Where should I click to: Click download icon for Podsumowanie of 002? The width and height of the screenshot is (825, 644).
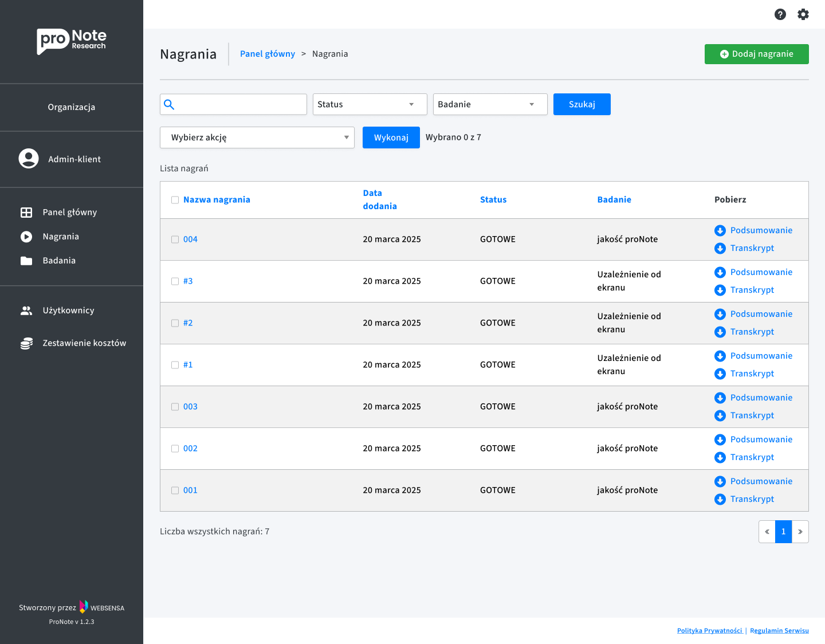coord(720,439)
